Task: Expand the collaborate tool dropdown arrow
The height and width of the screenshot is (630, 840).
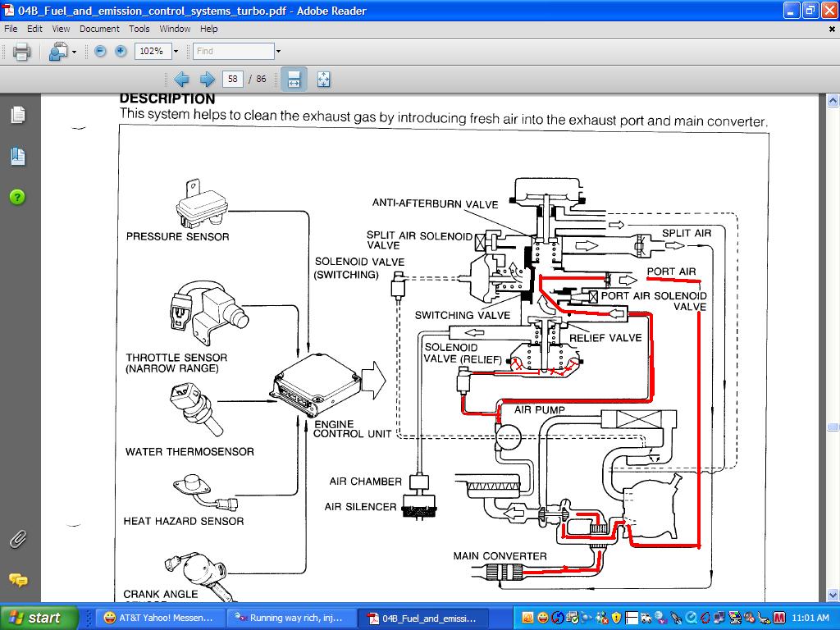Action: (74, 52)
